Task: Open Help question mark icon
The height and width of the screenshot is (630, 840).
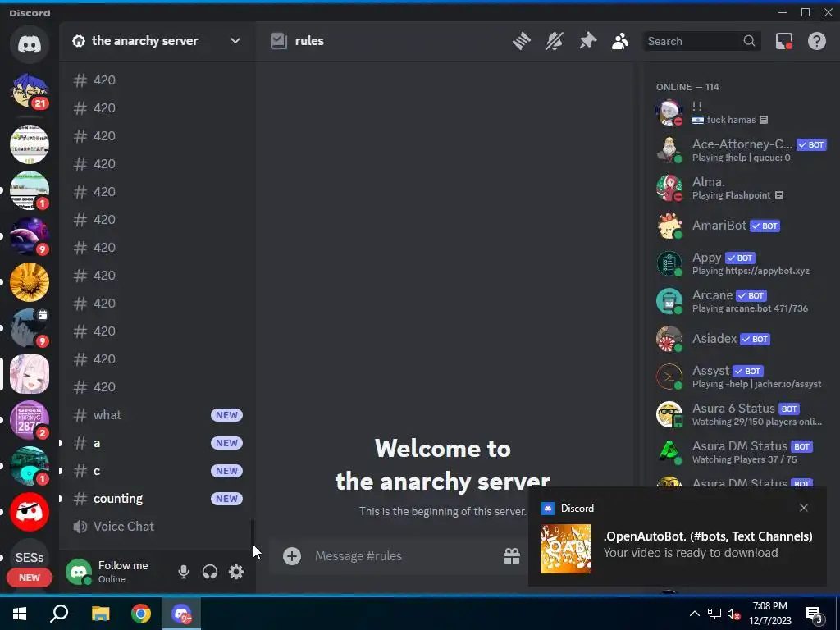Action: 816,41
